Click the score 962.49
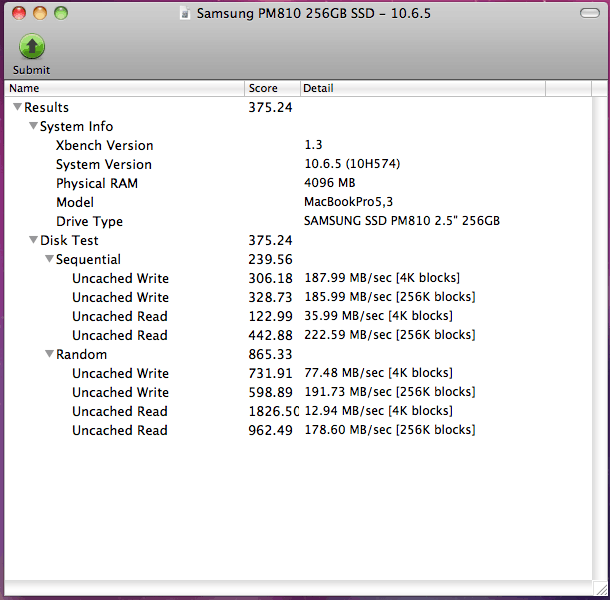This screenshot has height=600, width=610. 270,430
